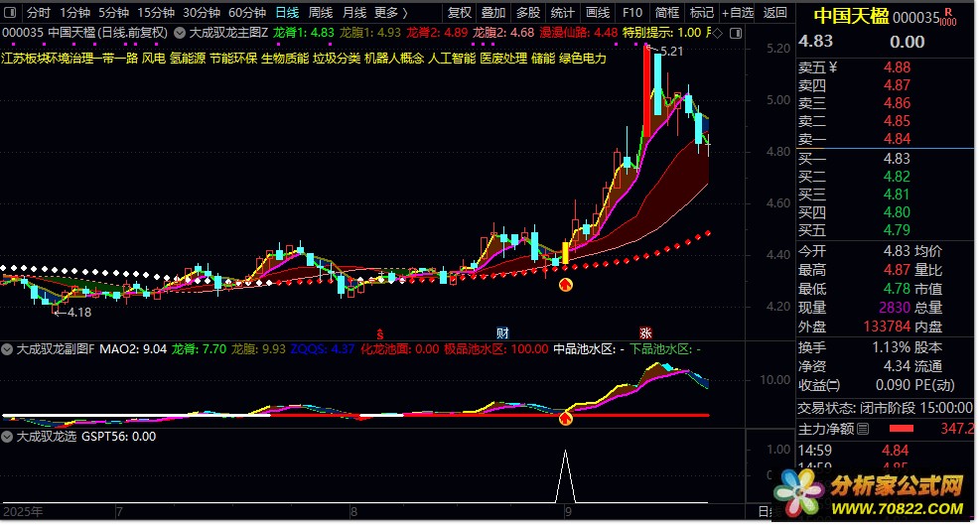
Task: Click the diamond icon in main chart header
Action: point(718,33)
